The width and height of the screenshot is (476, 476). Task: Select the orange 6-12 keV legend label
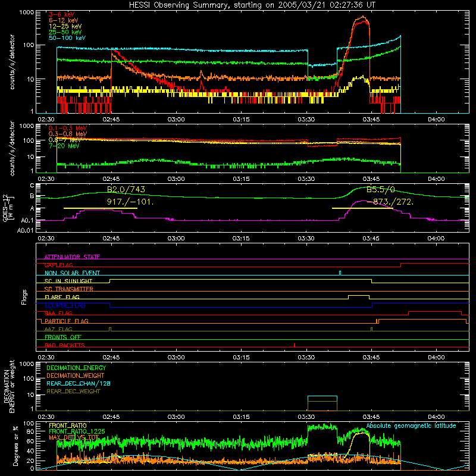64,20
